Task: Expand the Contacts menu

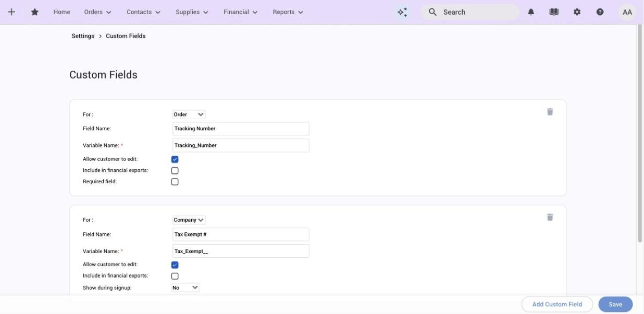Action: [143, 12]
